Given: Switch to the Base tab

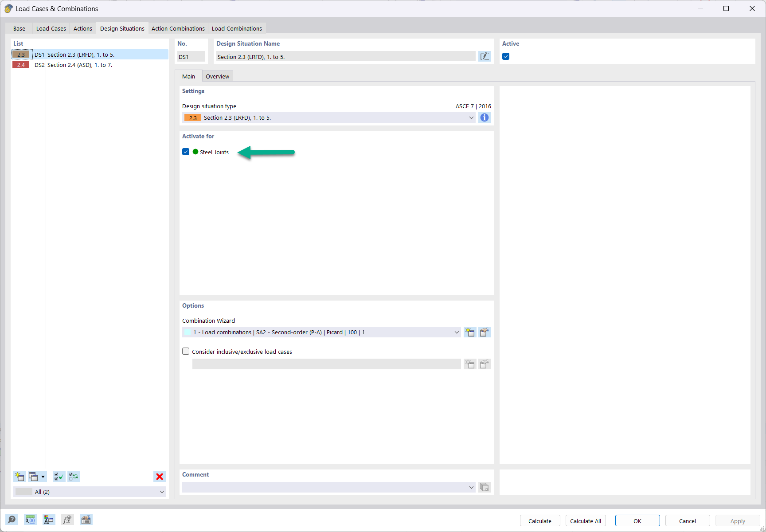Looking at the screenshot, I should 19,28.
